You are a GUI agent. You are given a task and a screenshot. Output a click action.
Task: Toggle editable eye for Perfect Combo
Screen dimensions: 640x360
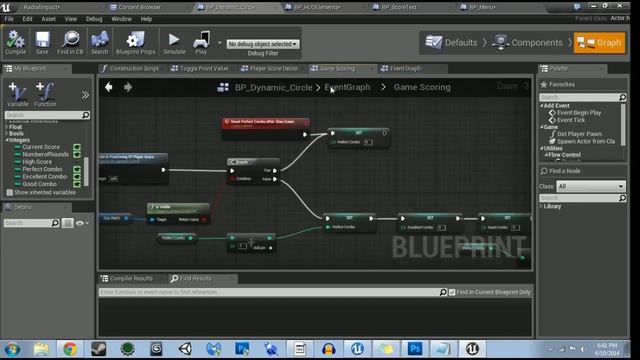[77, 169]
